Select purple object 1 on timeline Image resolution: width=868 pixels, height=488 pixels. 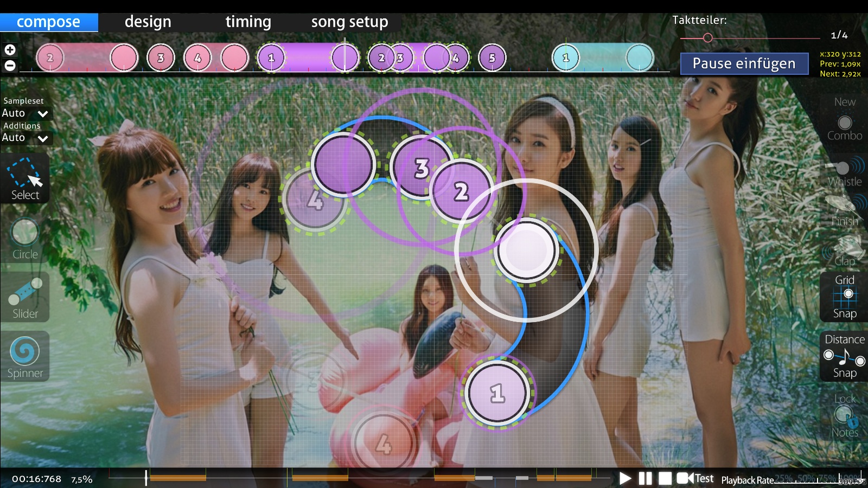coord(271,57)
